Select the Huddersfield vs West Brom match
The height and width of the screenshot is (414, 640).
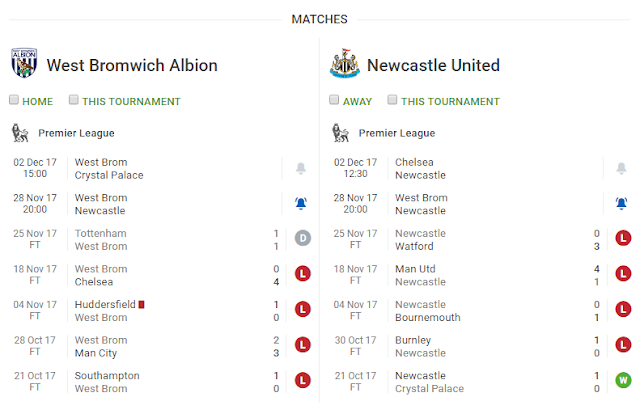tap(150, 310)
